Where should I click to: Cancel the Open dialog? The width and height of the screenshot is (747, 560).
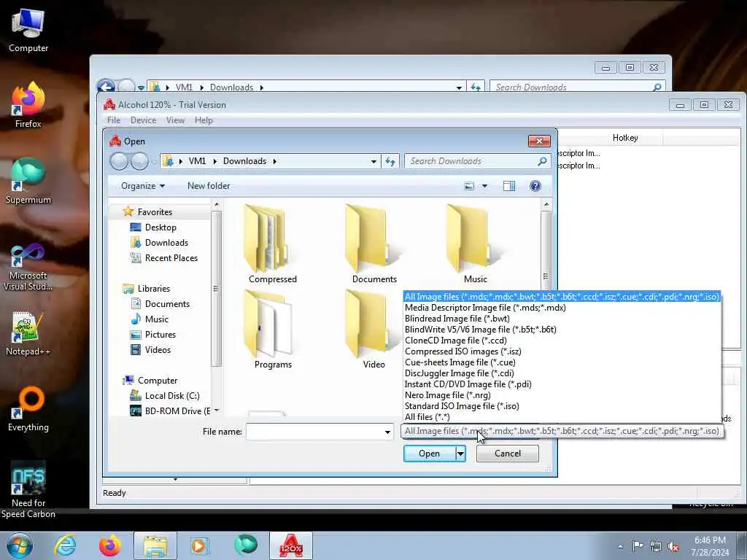[508, 454]
